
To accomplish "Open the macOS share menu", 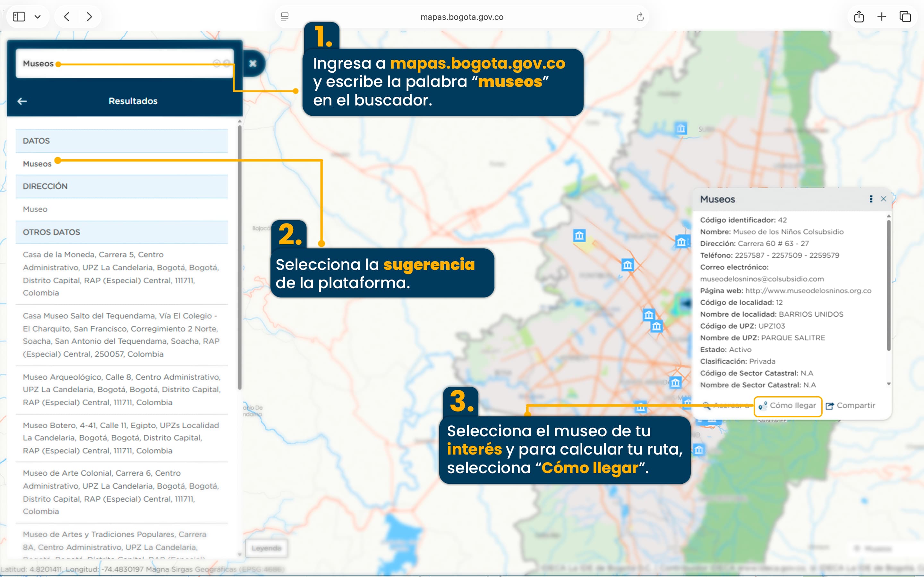I will [x=860, y=16].
